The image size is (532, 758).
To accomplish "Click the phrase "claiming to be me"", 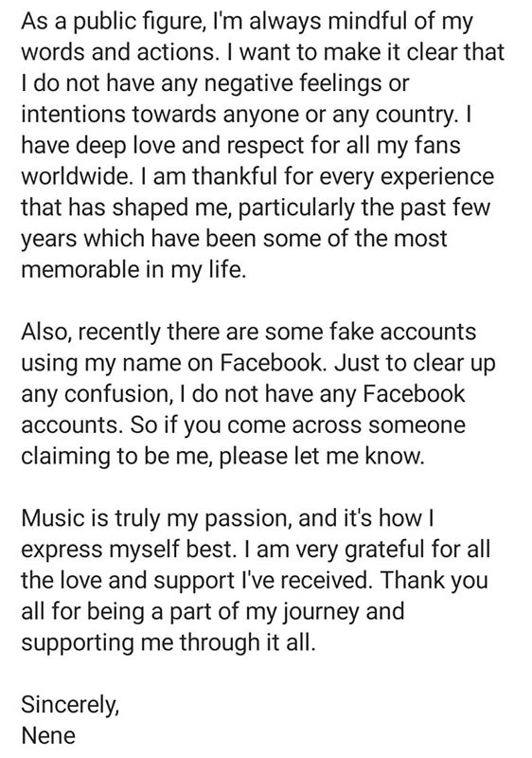I will (x=115, y=457).
